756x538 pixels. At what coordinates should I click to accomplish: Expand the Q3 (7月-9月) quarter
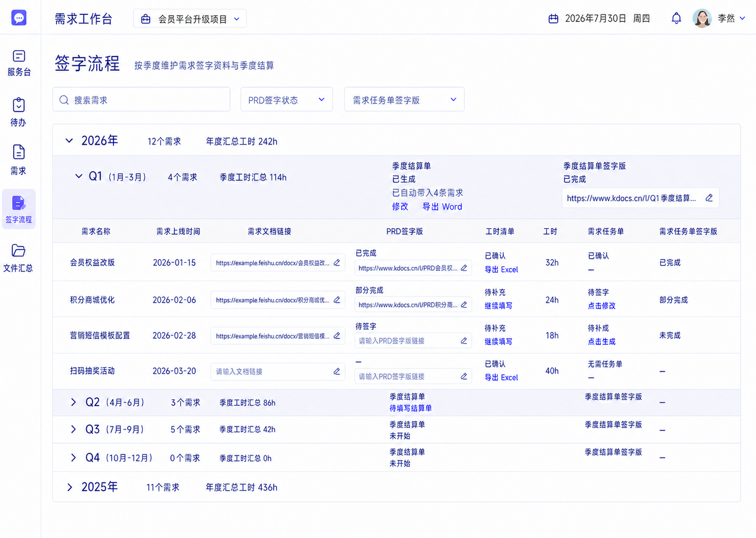pos(73,429)
